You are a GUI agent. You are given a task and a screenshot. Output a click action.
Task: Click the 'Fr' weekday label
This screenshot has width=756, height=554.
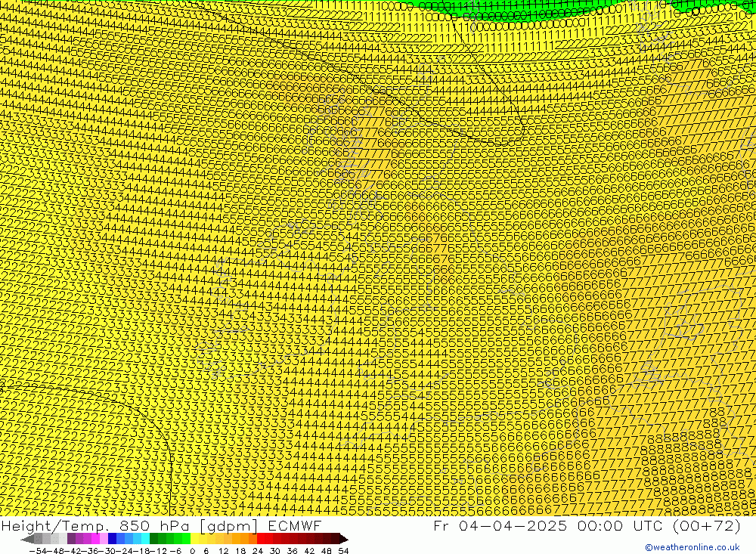442,525
